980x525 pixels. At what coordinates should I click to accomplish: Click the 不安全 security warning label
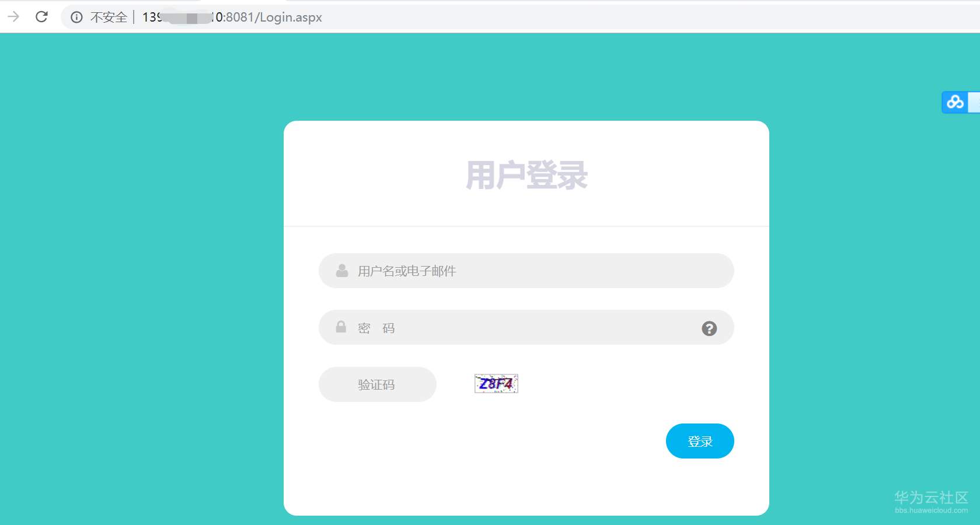pos(109,17)
